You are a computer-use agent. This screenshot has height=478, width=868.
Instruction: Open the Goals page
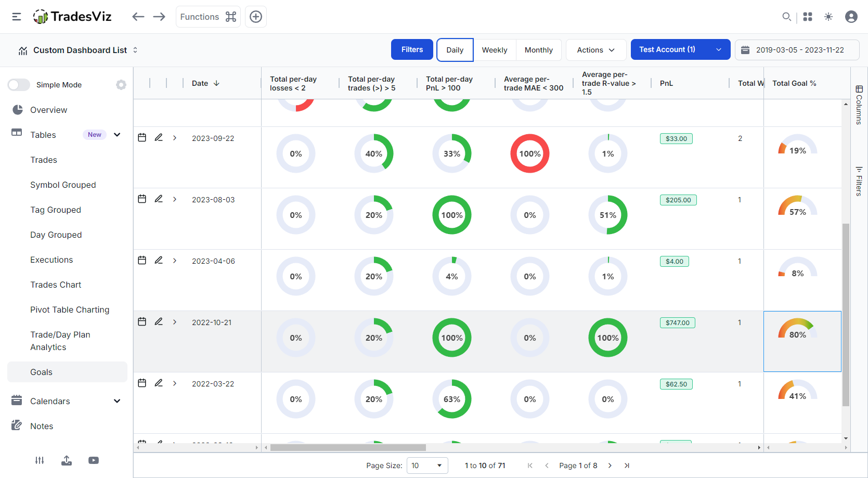(x=67, y=372)
